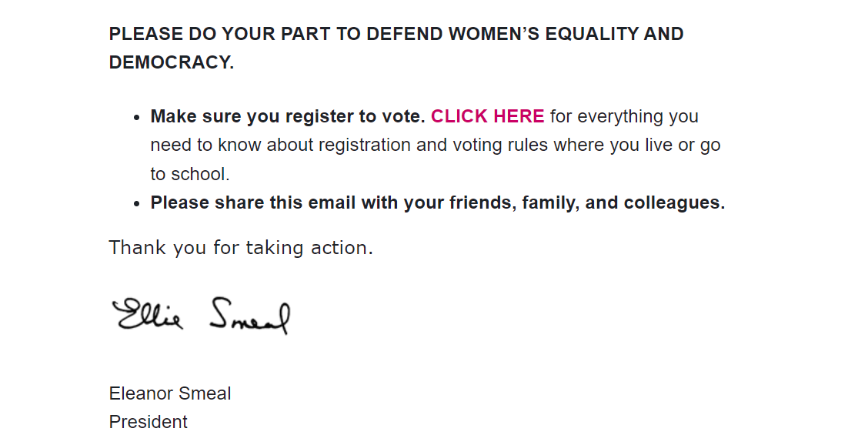This screenshot has width=868, height=445.
Task: Click the heading starting with PLEASE DO YOUR PART
Action: tap(396, 35)
